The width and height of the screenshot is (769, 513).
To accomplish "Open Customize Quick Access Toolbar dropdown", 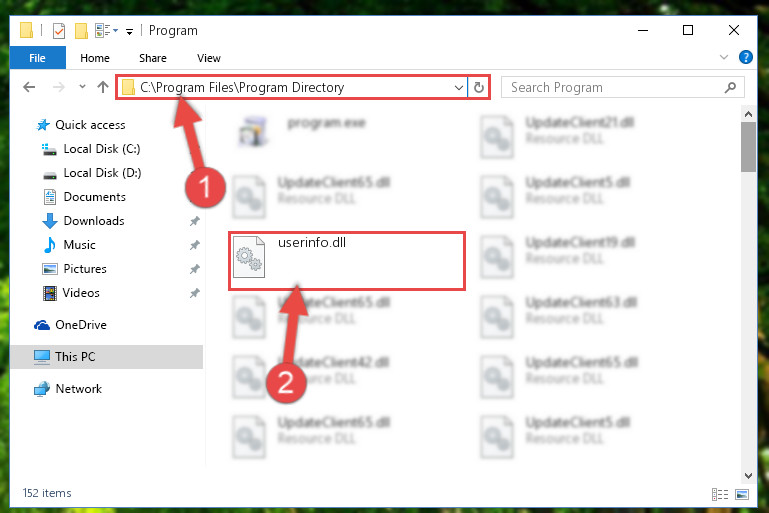I will point(129,32).
